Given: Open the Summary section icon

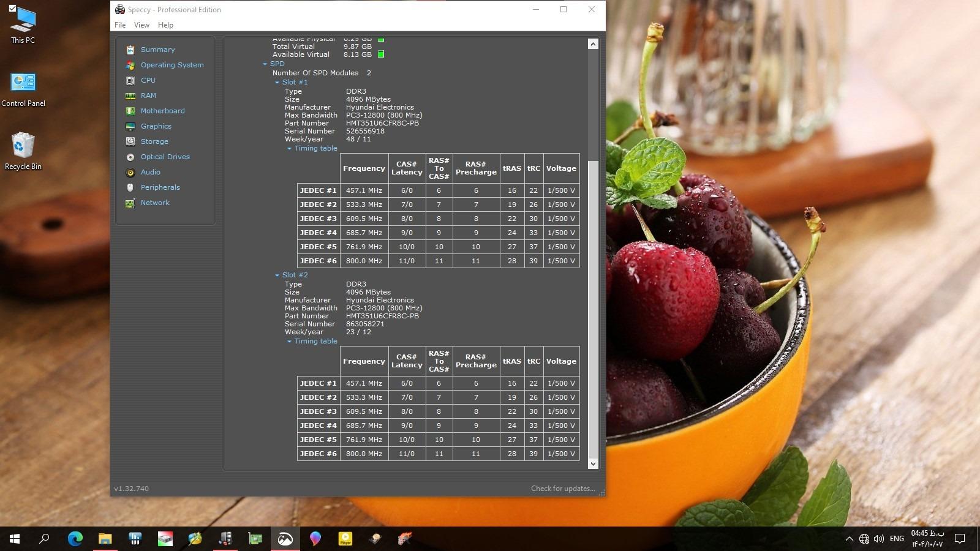Looking at the screenshot, I should pyautogui.click(x=130, y=50).
